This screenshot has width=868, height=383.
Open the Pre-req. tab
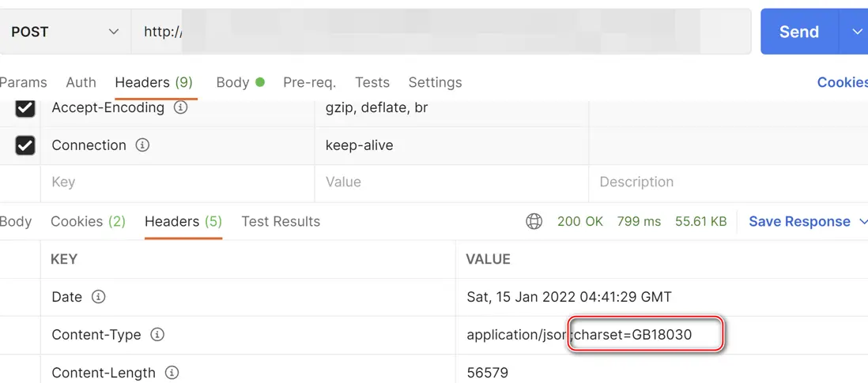309,82
